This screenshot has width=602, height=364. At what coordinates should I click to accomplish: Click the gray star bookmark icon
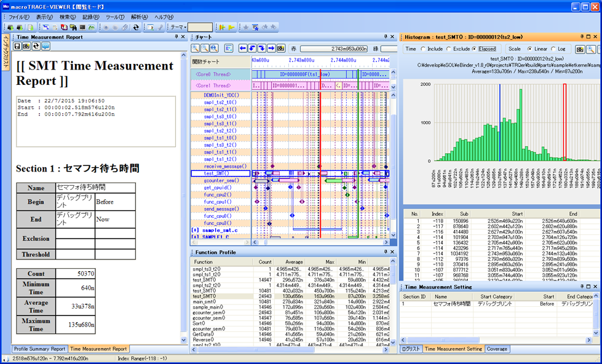pos(246,27)
